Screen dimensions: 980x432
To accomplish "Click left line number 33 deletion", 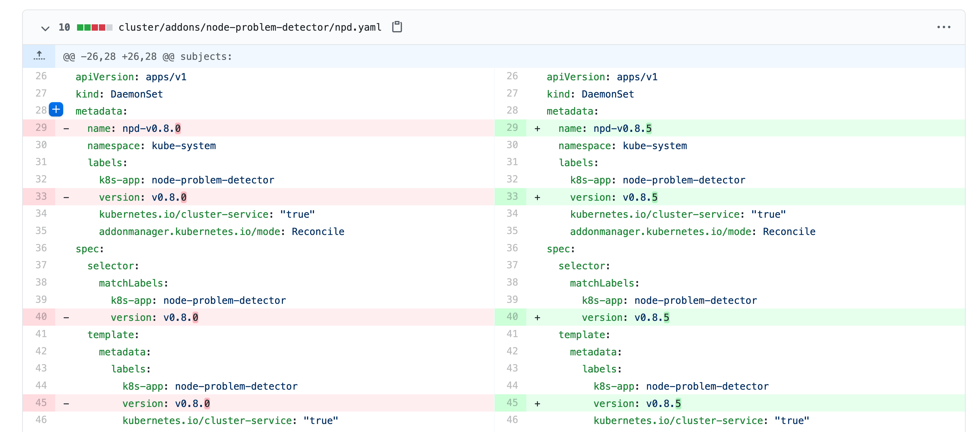I will point(41,197).
